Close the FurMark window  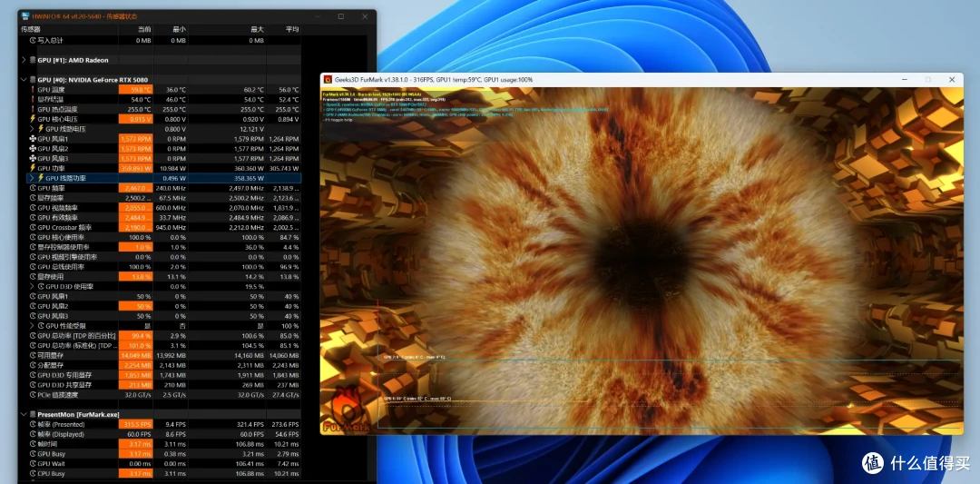[951, 80]
